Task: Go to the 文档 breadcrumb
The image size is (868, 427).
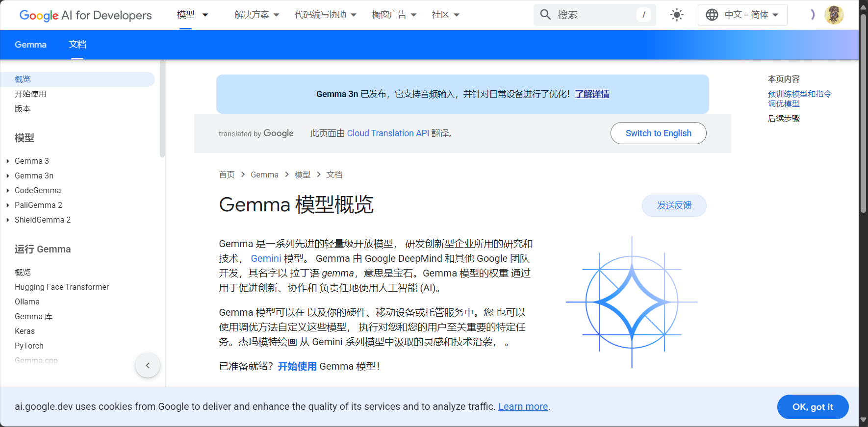Action: point(334,175)
